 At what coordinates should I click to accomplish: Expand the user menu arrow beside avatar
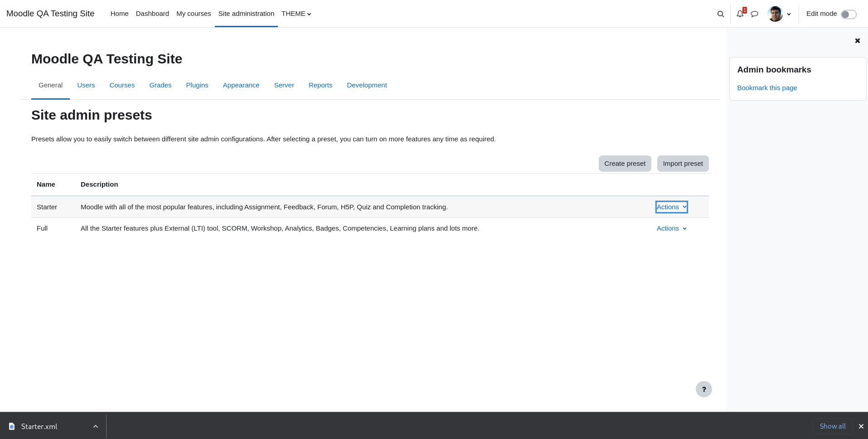789,14
